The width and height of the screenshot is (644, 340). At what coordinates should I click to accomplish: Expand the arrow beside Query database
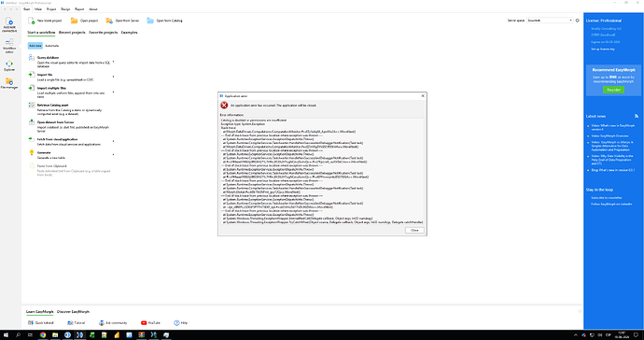(113, 62)
